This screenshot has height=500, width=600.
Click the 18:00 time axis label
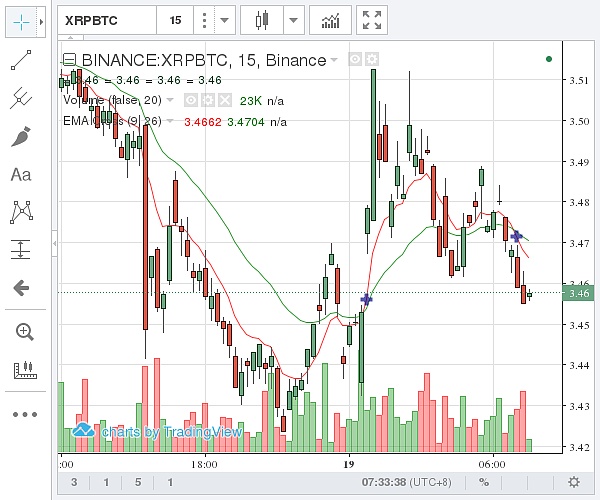pyautogui.click(x=204, y=464)
